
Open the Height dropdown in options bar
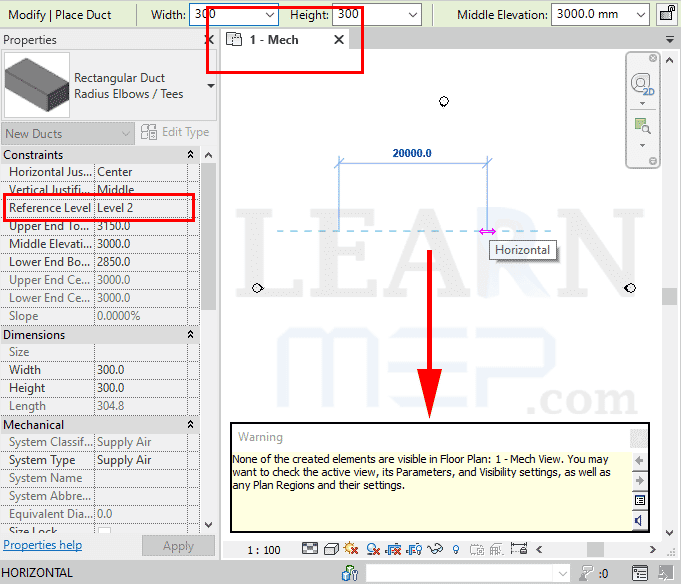coord(413,15)
